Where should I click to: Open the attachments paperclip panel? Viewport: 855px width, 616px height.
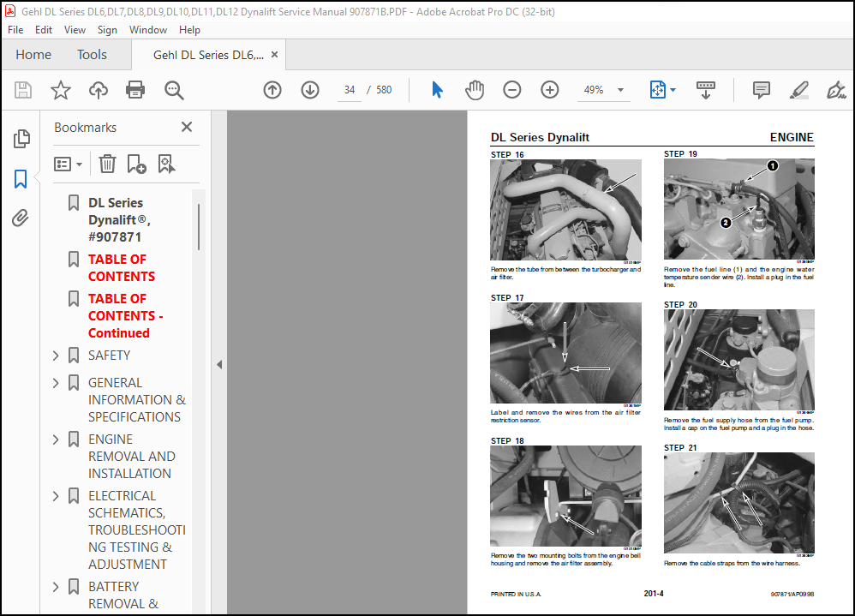(x=21, y=218)
